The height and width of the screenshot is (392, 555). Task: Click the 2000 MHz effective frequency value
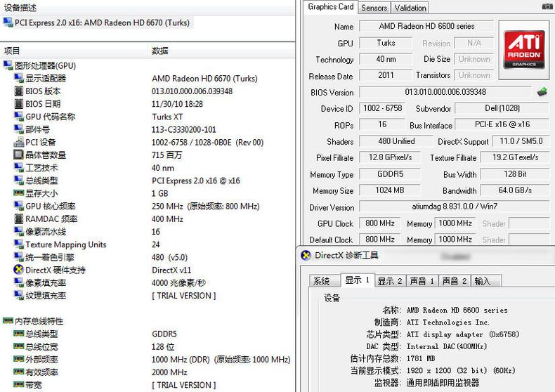coord(169,372)
